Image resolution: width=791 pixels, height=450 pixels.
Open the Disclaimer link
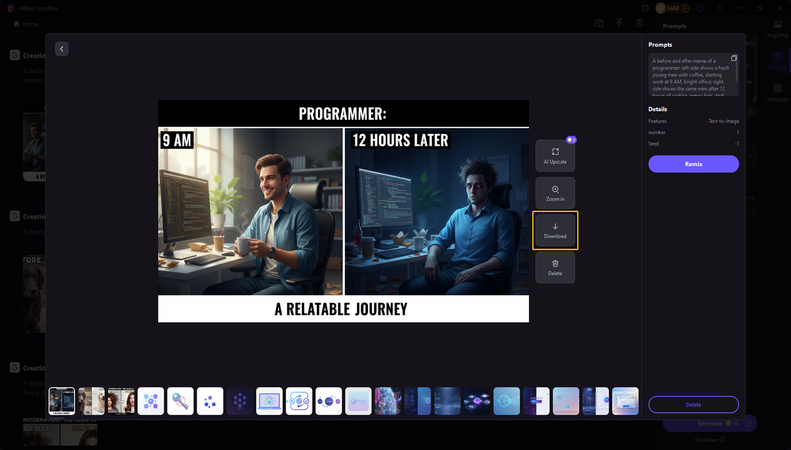[710, 440]
